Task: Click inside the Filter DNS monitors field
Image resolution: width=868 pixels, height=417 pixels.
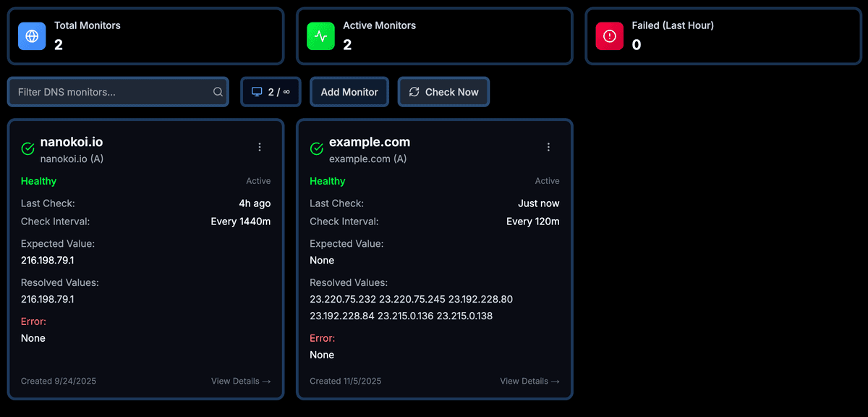Action: tap(109, 92)
